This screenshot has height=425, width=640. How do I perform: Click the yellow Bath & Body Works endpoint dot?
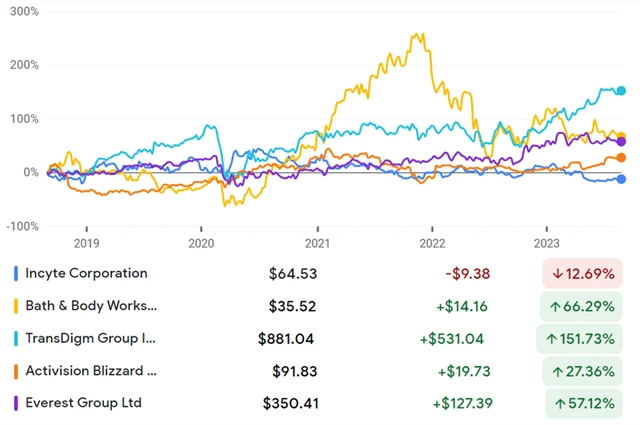[621, 137]
